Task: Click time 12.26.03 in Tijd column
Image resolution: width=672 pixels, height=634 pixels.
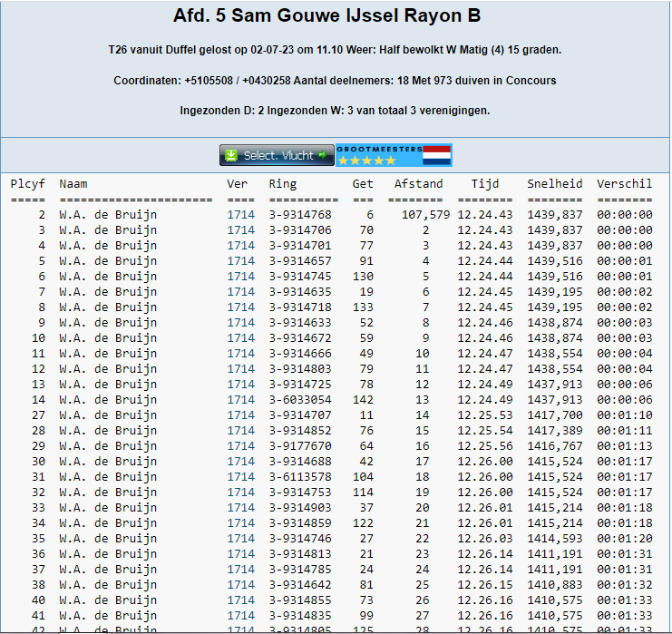Action: pos(485,539)
